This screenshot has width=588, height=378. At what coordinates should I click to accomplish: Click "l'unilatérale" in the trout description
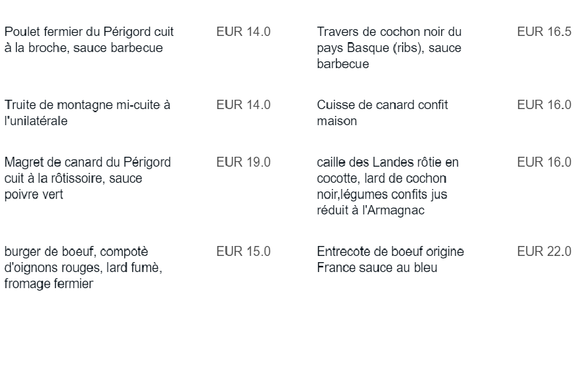36,121
